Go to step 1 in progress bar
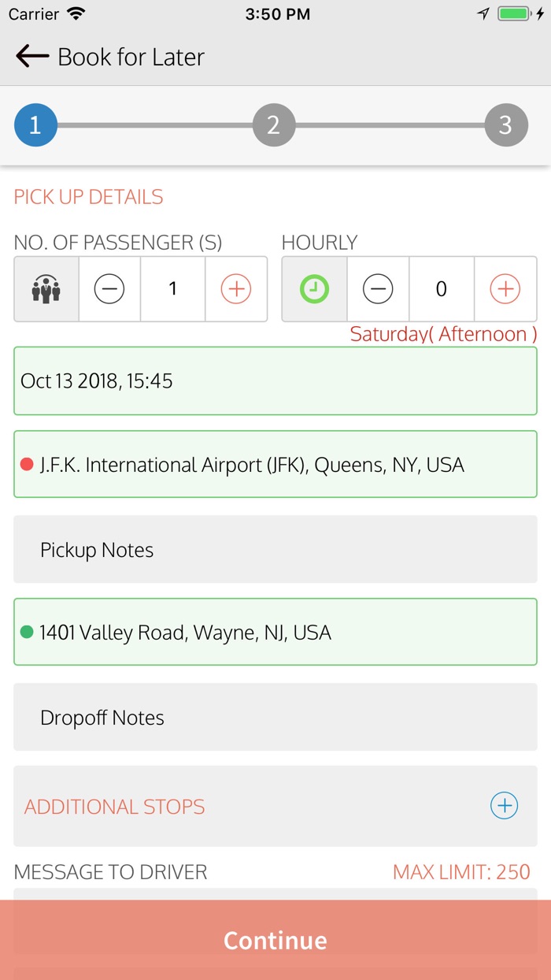Image resolution: width=551 pixels, height=980 pixels. [x=35, y=124]
